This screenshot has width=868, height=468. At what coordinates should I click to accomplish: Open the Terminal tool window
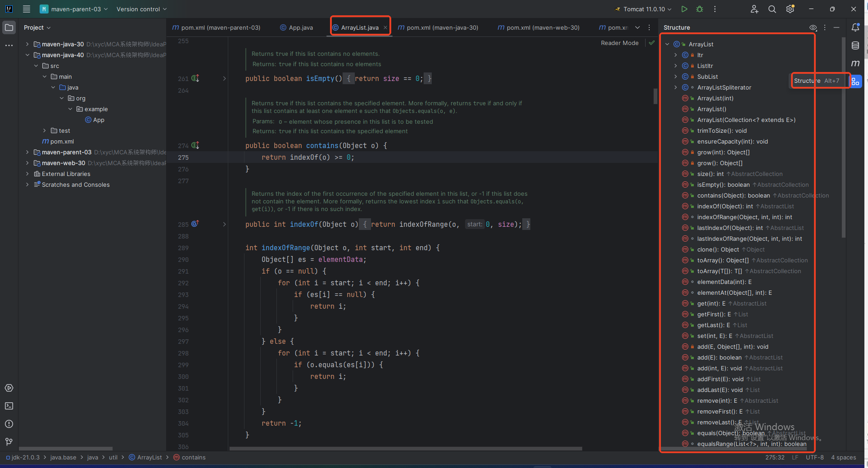point(9,406)
